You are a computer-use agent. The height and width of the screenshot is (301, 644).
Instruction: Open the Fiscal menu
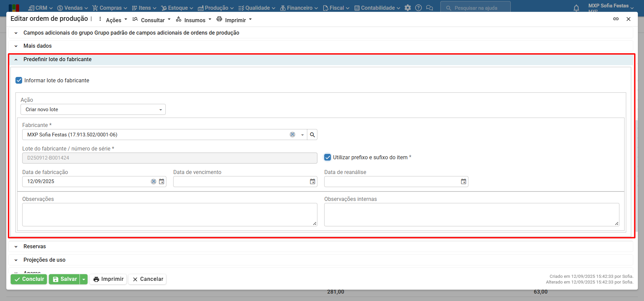click(x=336, y=8)
